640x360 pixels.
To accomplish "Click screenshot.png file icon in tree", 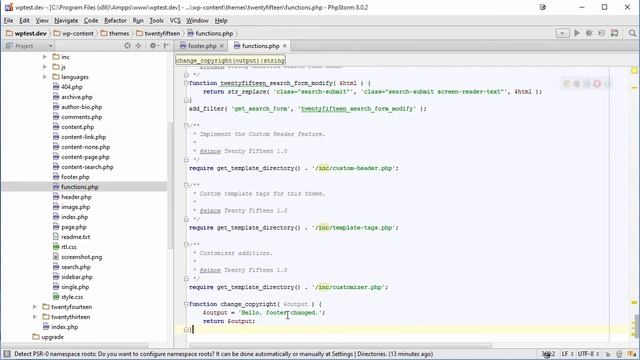I will click(56, 257).
